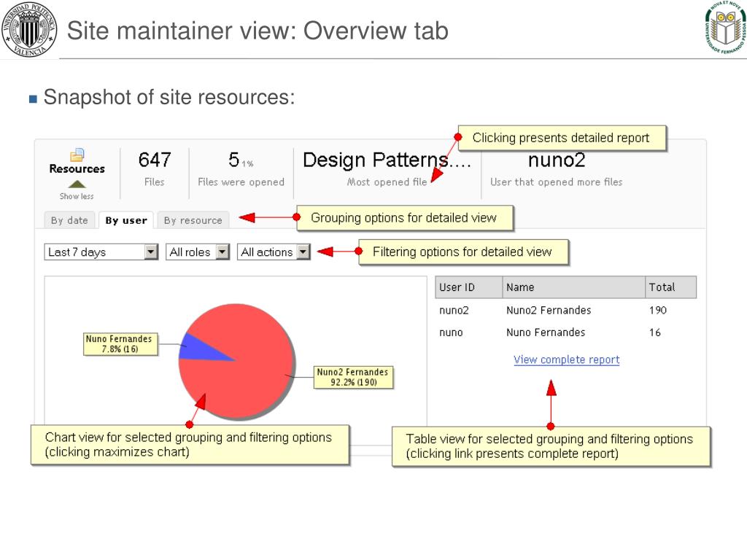The image size is (747, 560).
Task: Collapse Resources with the Show less arrow
Action: point(77,185)
